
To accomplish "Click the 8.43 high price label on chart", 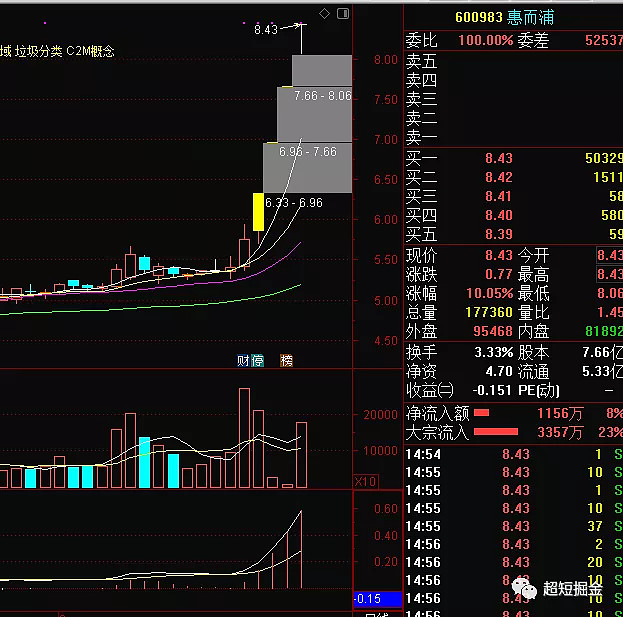I will 266,30.
